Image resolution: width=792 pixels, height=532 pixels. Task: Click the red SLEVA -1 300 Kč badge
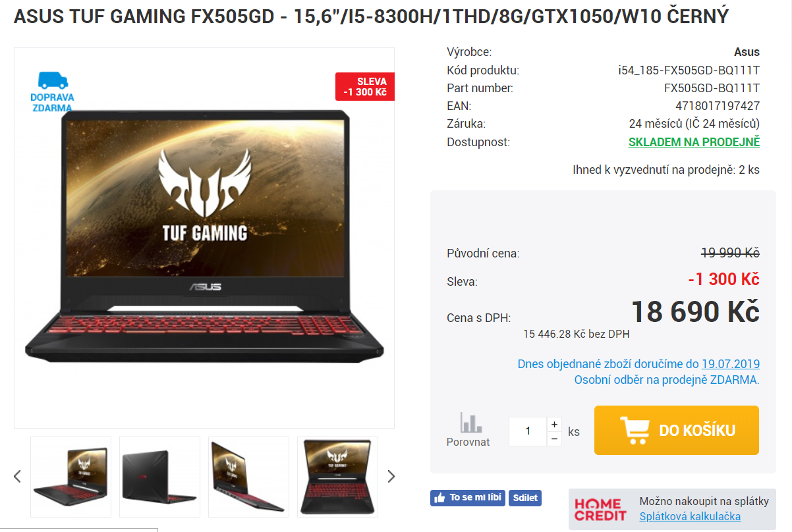pos(365,87)
